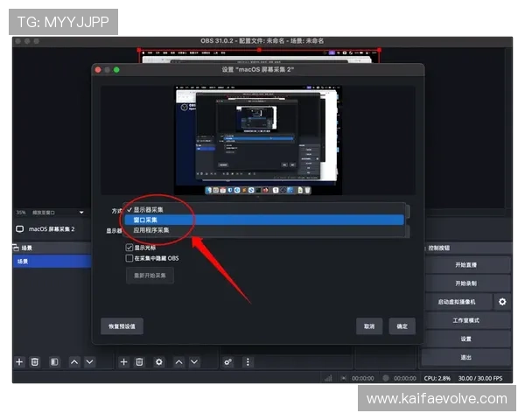Click the 取消 button

(369, 325)
